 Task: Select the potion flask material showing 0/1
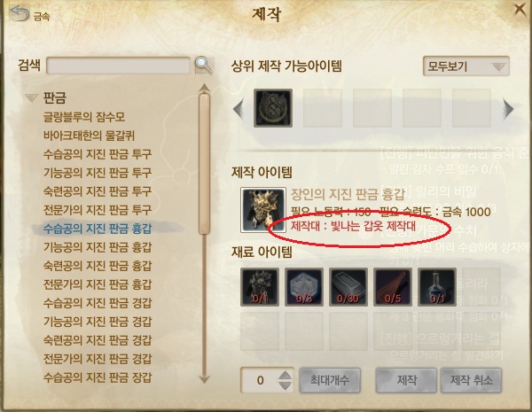437,287
